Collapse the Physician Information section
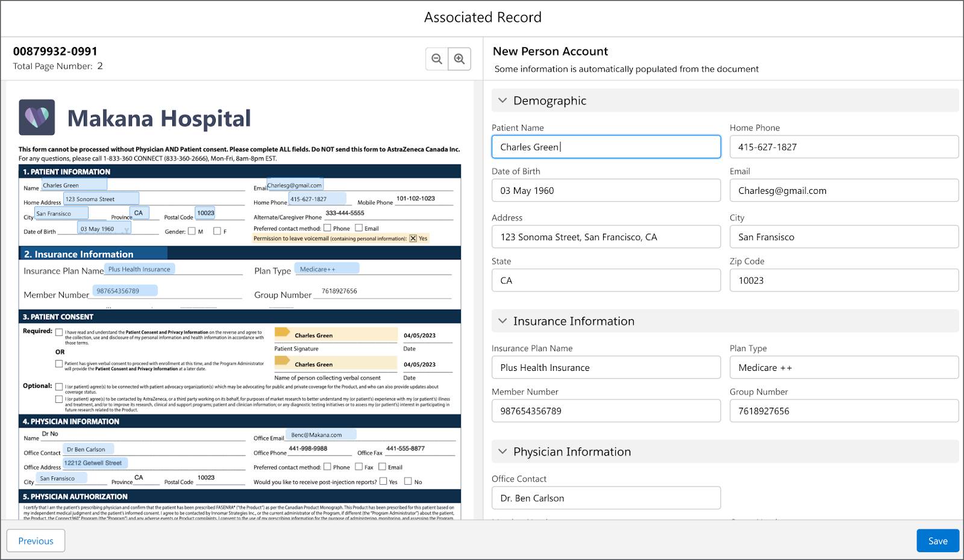This screenshot has height=560, width=964. pyautogui.click(x=503, y=452)
